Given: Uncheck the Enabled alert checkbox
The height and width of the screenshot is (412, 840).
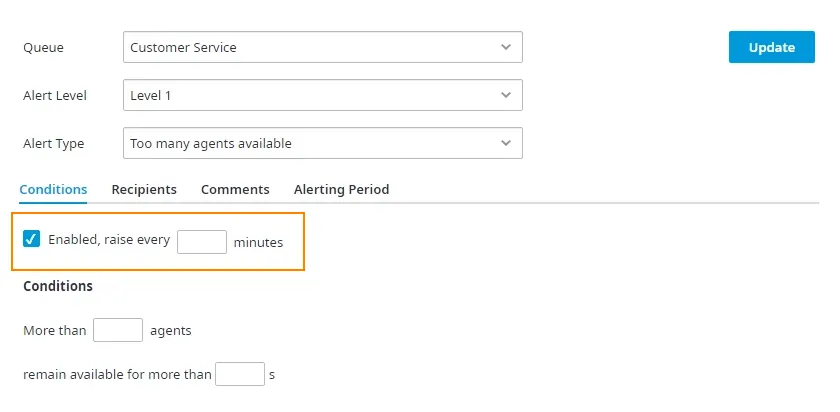Looking at the screenshot, I should pos(32,238).
